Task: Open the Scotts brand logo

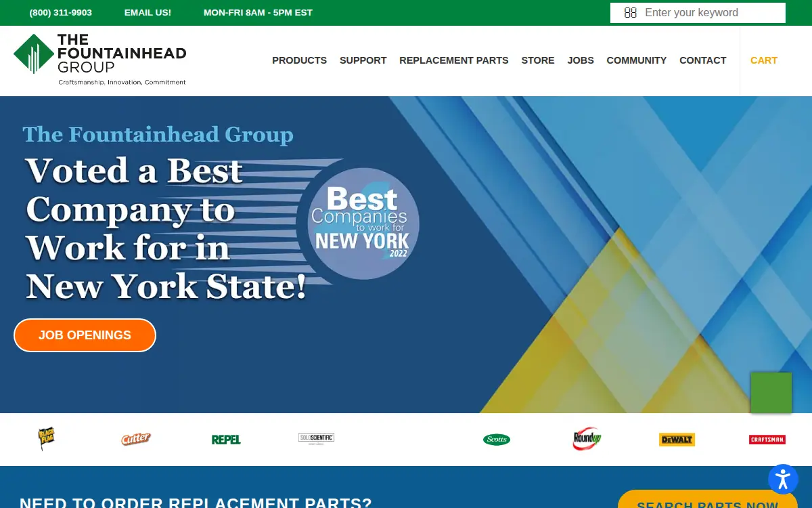Action: pos(497,440)
